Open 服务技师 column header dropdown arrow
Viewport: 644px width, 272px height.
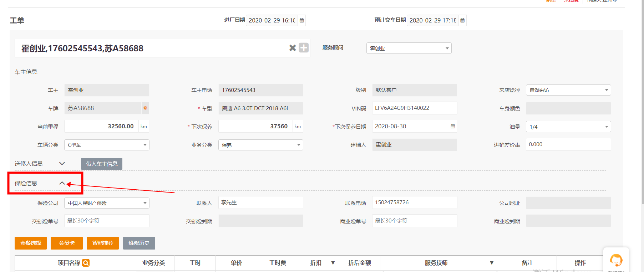pyautogui.click(x=492, y=263)
